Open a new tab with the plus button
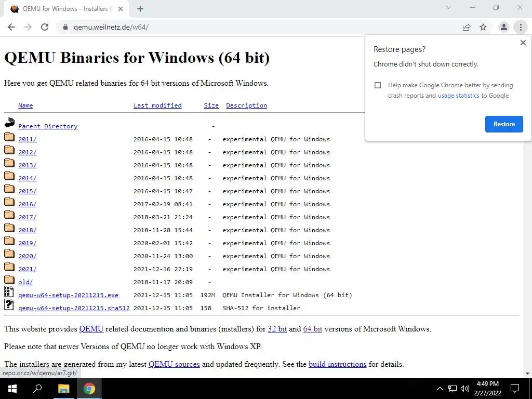 140,9
